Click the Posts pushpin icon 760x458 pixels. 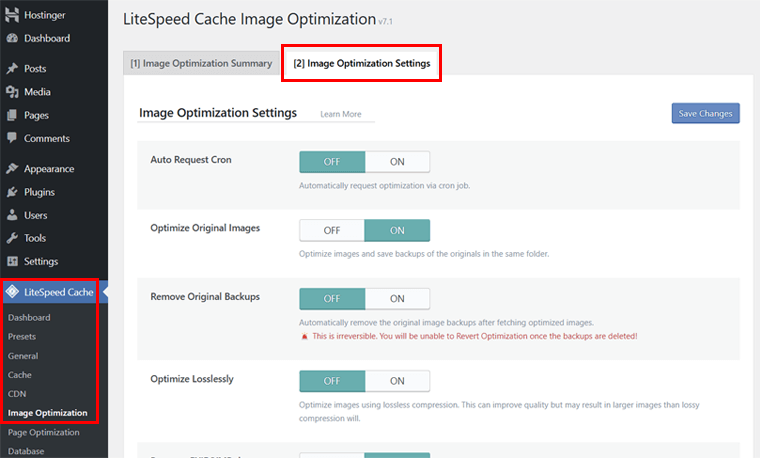click(12, 69)
